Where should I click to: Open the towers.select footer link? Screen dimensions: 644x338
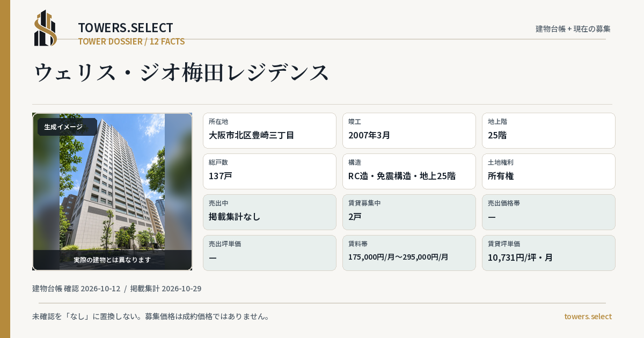click(588, 317)
